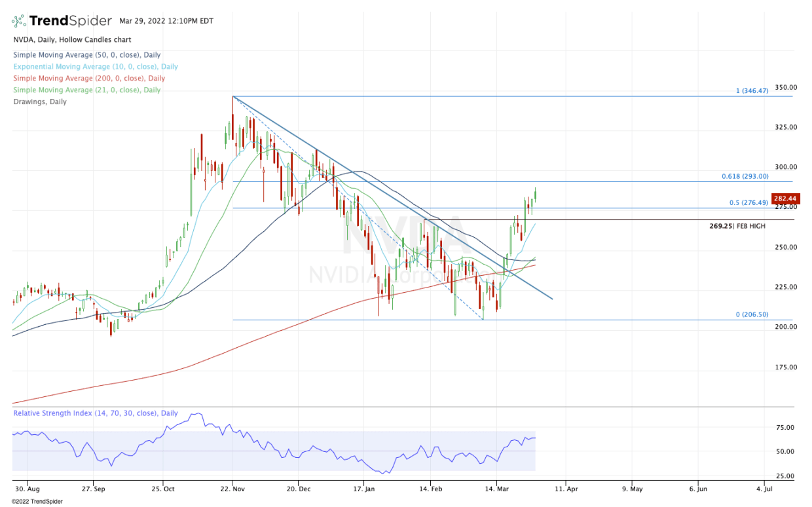
Task: Click the '14. Mar' date axis label
Action: click(497, 489)
